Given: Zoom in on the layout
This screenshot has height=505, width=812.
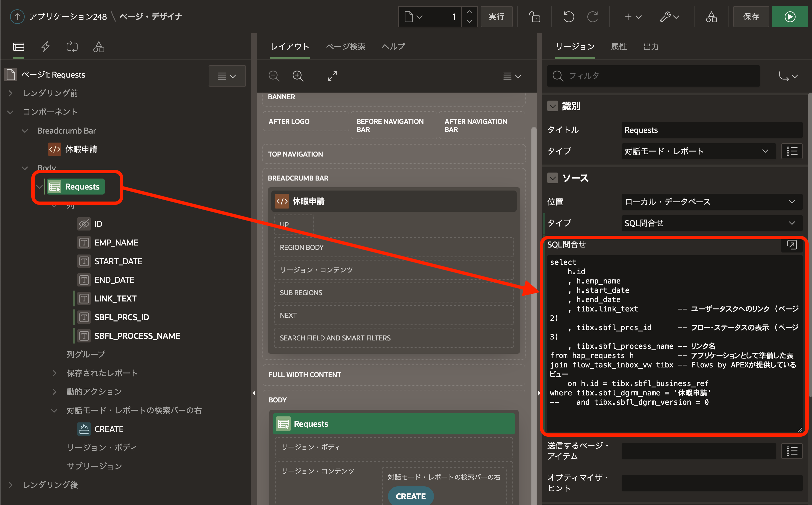Looking at the screenshot, I should pyautogui.click(x=298, y=76).
